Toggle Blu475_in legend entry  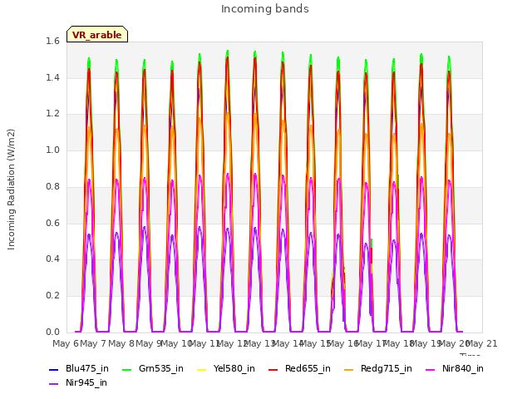[79, 368]
